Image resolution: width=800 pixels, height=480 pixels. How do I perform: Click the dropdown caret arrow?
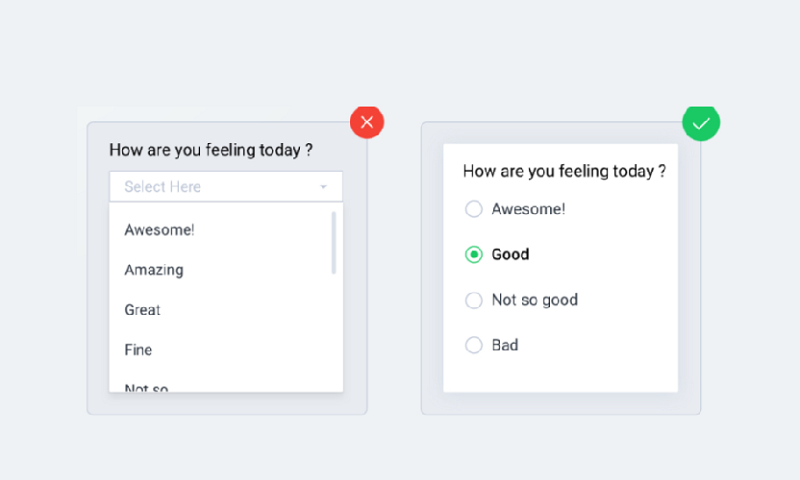pos(323,187)
